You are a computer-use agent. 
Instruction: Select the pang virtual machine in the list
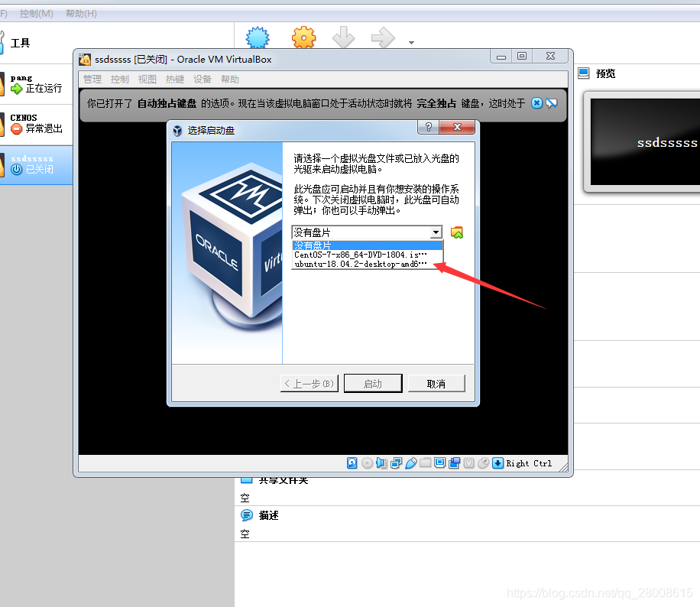(36, 84)
